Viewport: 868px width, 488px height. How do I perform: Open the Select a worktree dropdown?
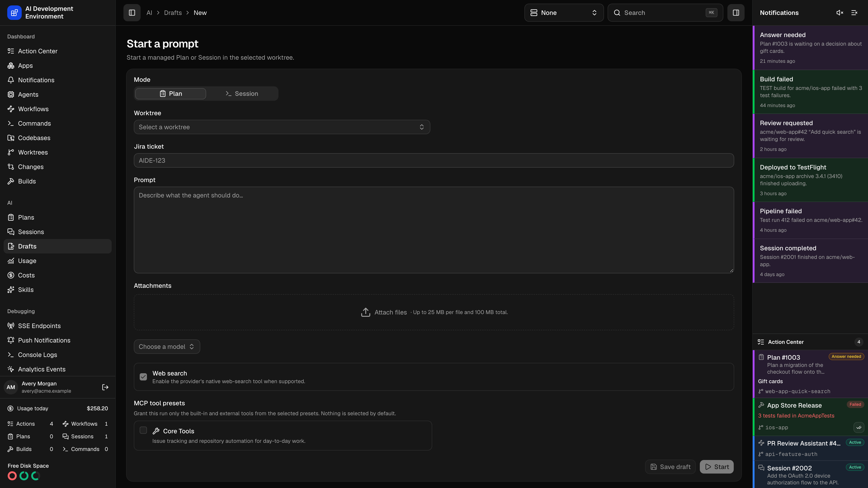282,127
